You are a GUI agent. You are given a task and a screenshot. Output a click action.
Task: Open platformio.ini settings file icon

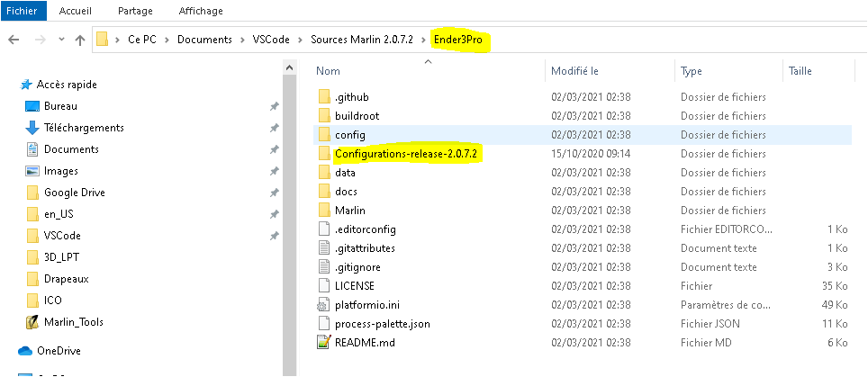pyautogui.click(x=323, y=305)
